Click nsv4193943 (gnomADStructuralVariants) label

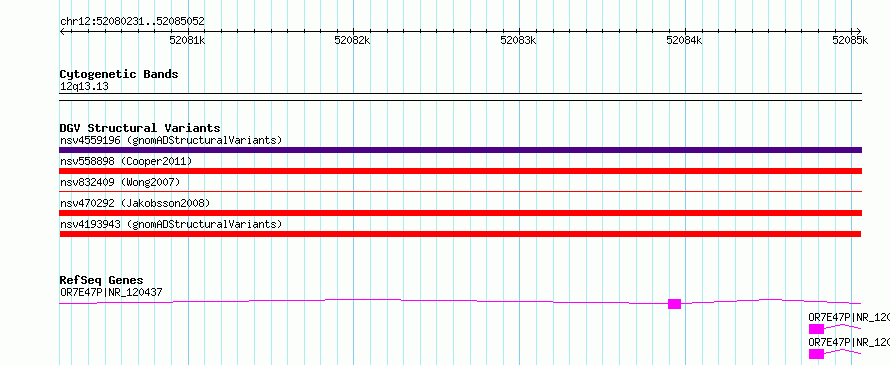[171, 224]
